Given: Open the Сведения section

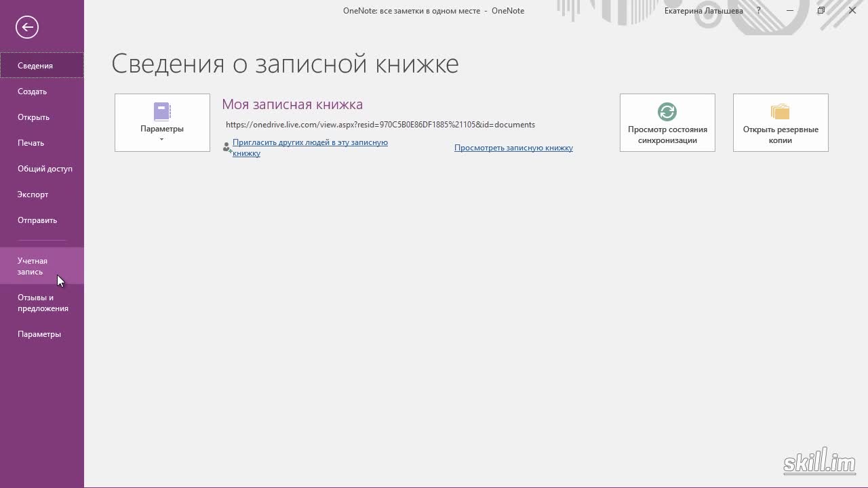Looking at the screenshot, I should [42, 66].
